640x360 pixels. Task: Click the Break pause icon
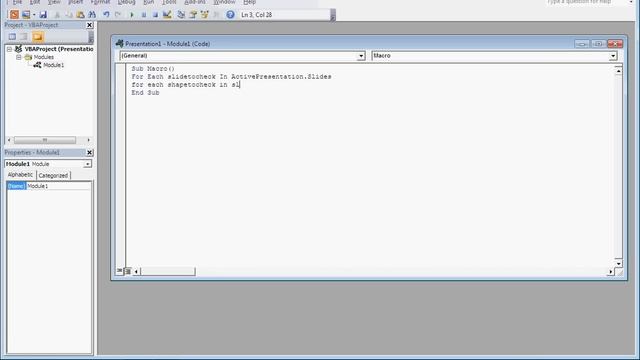(144, 15)
